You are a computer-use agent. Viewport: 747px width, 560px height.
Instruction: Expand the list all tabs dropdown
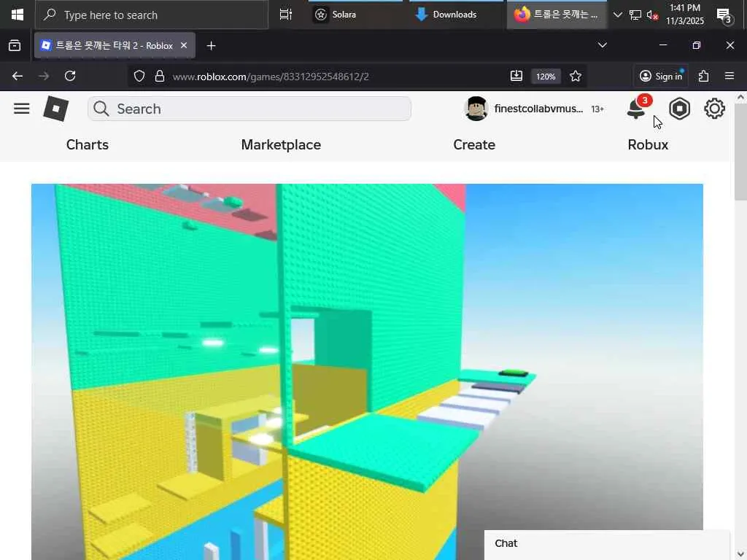click(x=602, y=45)
